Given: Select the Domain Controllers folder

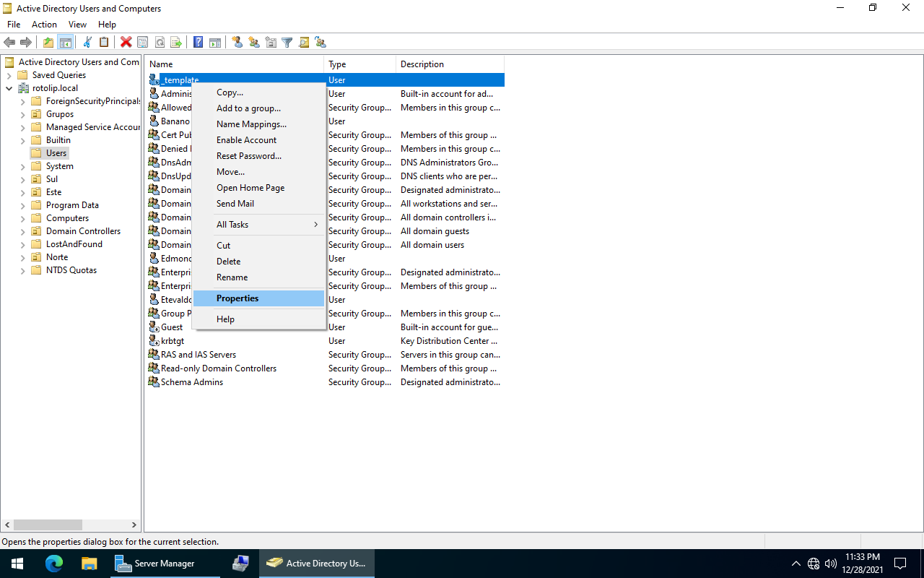Looking at the screenshot, I should point(83,231).
